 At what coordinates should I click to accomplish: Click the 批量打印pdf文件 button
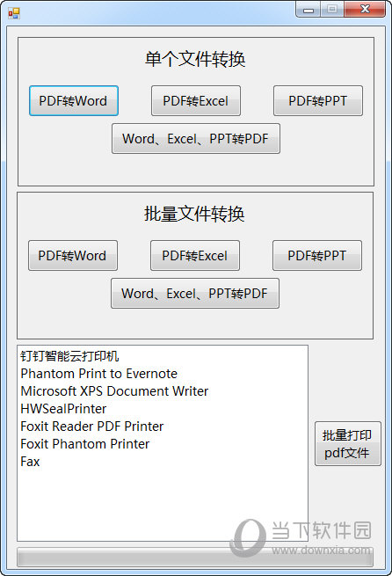(347, 444)
